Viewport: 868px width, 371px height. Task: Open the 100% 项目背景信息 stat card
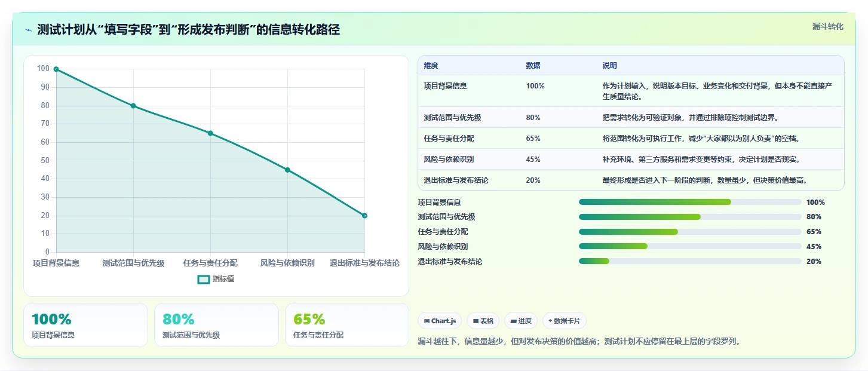[85, 325]
